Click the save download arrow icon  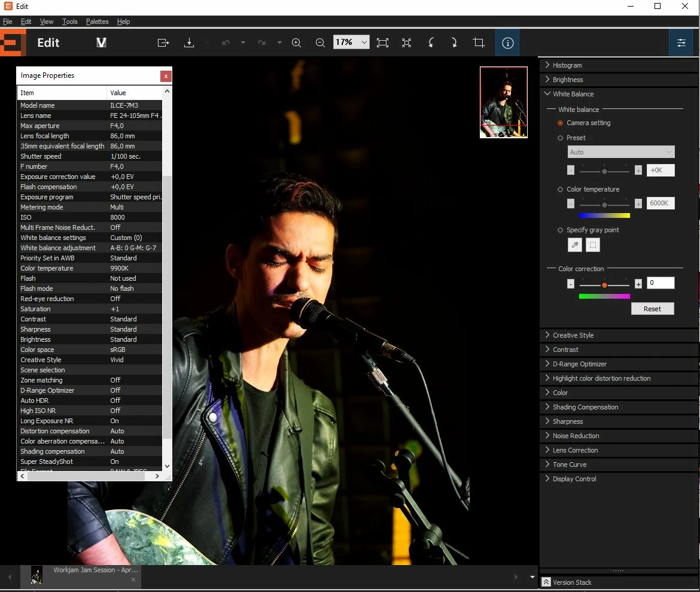pyautogui.click(x=189, y=42)
